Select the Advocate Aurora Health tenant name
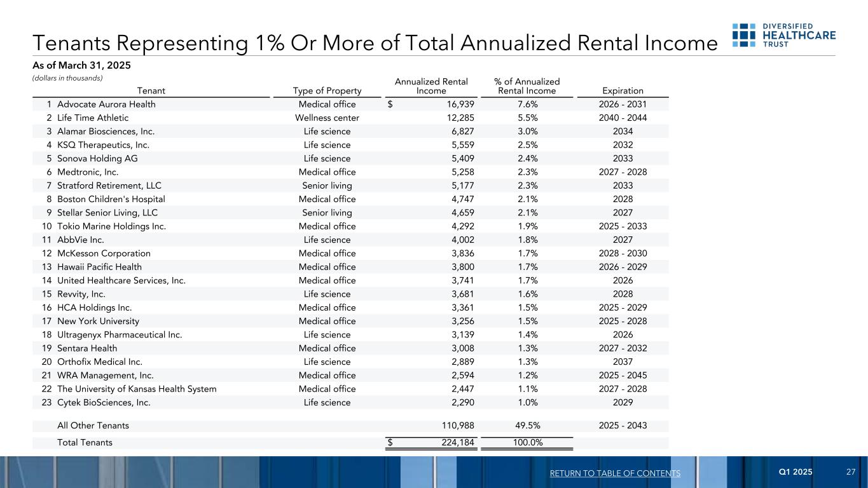This screenshot has height=488, width=868. [x=106, y=104]
